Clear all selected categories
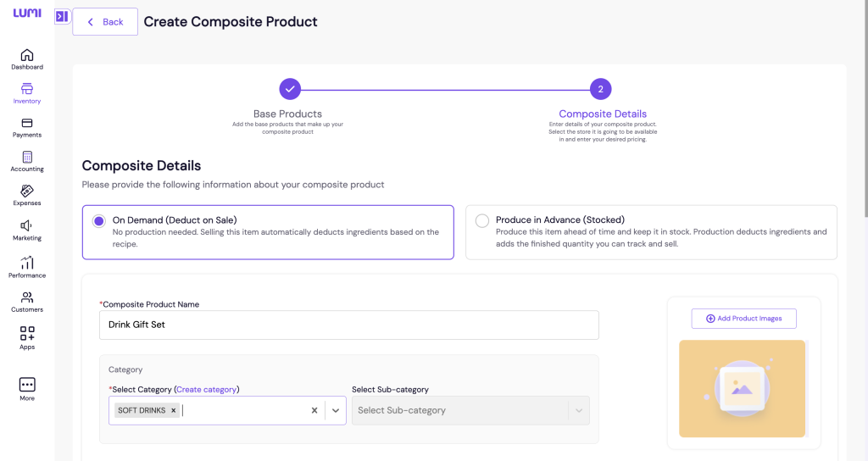This screenshot has height=461, width=868. click(314, 411)
